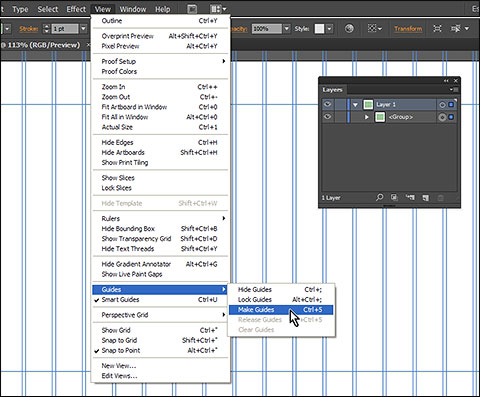Click the Locate Object magnifier icon in Layers
This screenshot has width=480, height=397.
coord(379,197)
